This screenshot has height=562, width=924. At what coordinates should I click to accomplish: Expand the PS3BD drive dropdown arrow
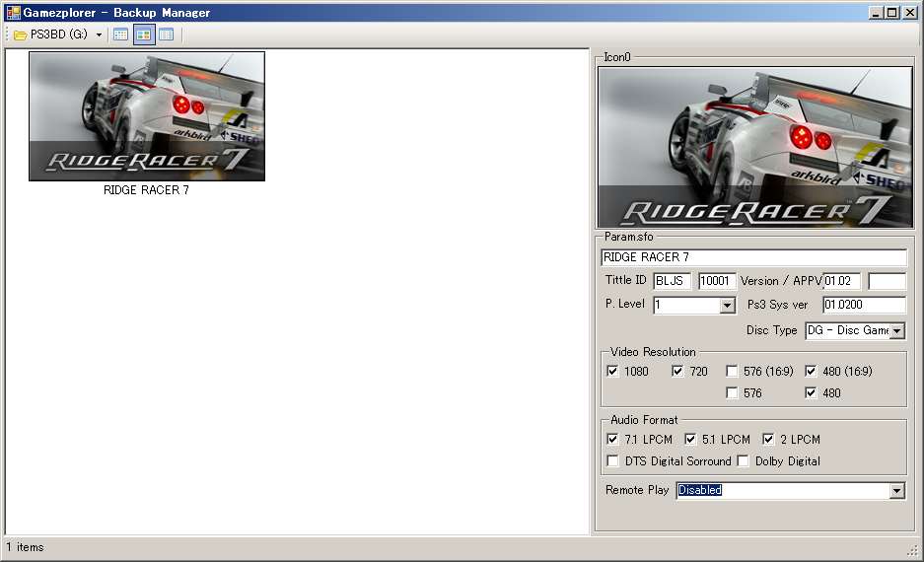coord(99,35)
